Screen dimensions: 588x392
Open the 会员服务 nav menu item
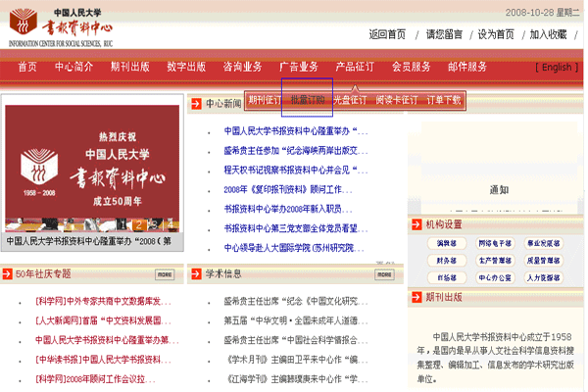(x=412, y=67)
